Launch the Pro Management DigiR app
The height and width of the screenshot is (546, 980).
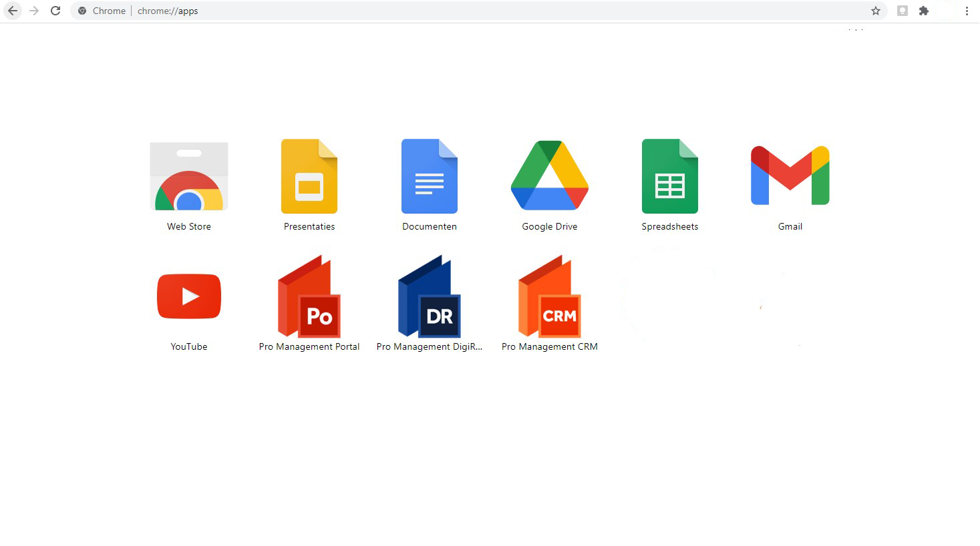430,296
